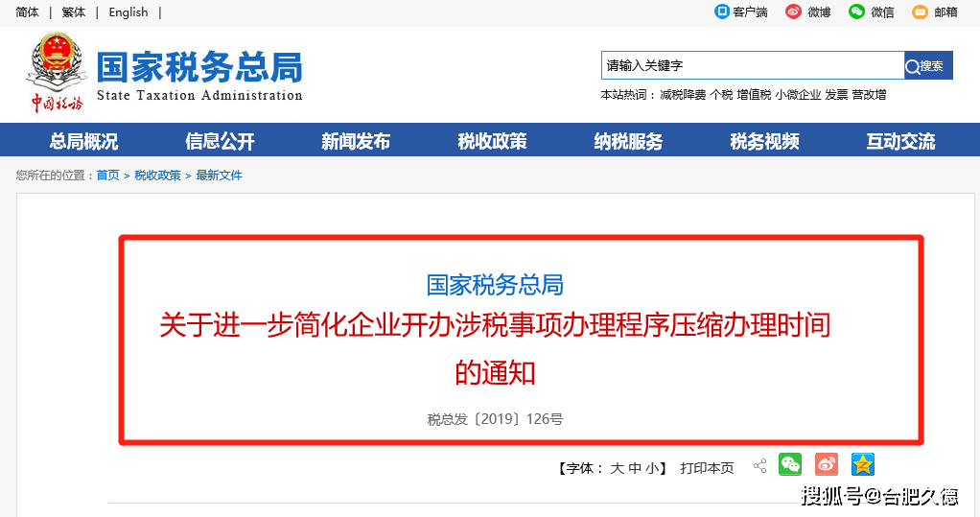The height and width of the screenshot is (517, 980).
Task: Click the 微博 icon in the top bar
Action: tap(793, 12)
